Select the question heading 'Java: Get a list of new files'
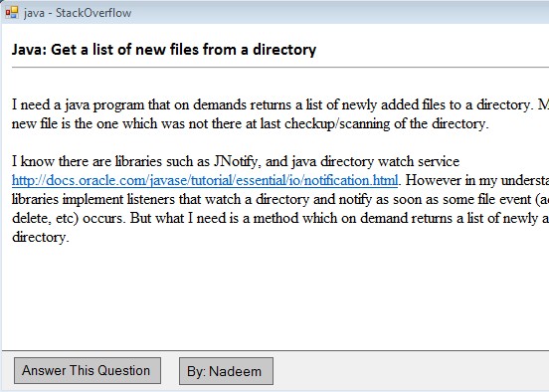The height and width of the screenshot is (392, 549). (x=164, y=50)
